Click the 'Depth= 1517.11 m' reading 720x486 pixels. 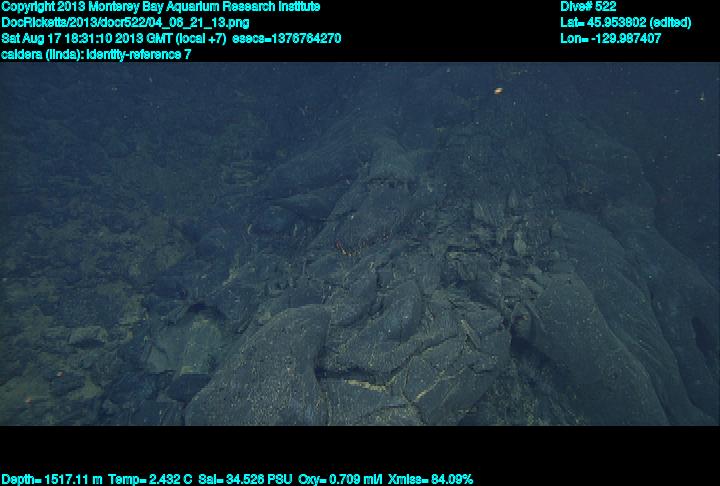(x=51, y=479)
